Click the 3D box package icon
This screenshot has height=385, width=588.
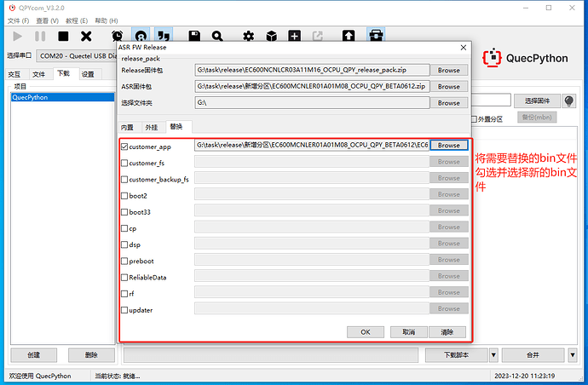tap(272, 36)
